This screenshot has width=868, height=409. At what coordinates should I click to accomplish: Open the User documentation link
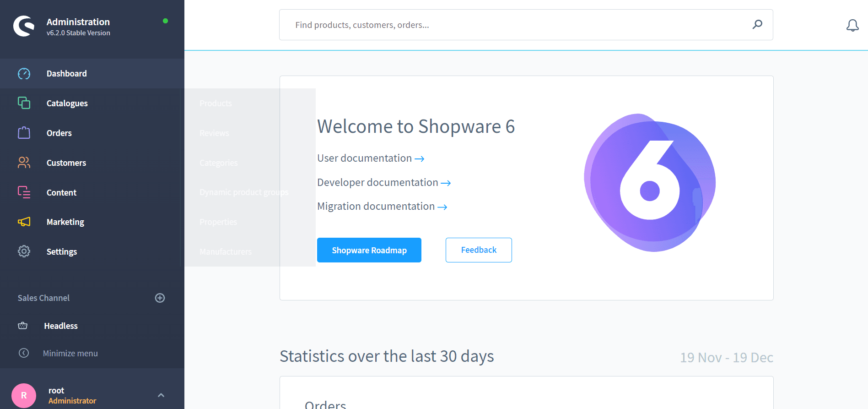pyautogui.click(x=371, y=158)
